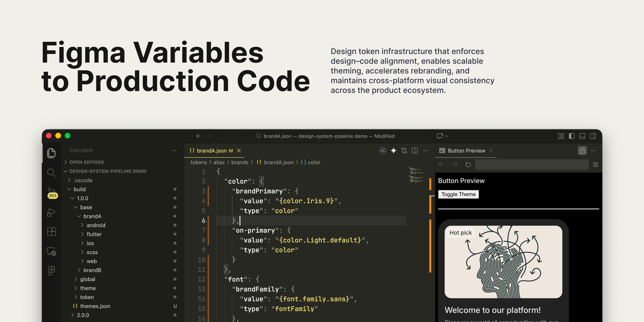
Task: Reload the Button Preview browser
Action: pyautogui.click(x=468, y=165)
